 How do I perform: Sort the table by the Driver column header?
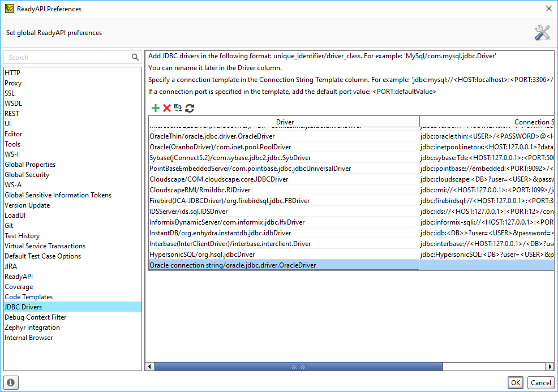[284, 122]
